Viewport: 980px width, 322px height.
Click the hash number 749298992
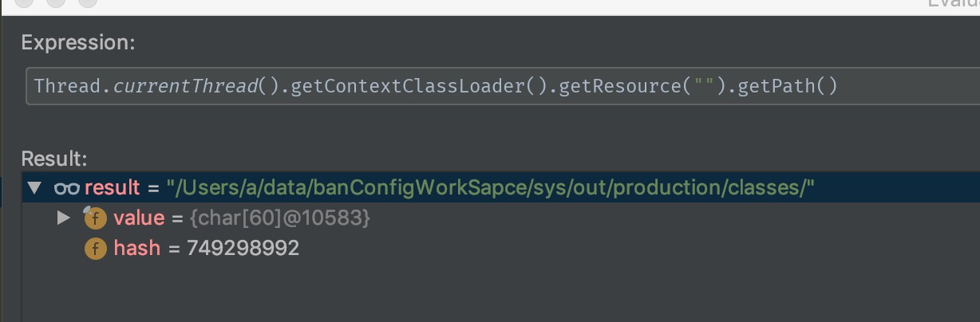(243, 249)
